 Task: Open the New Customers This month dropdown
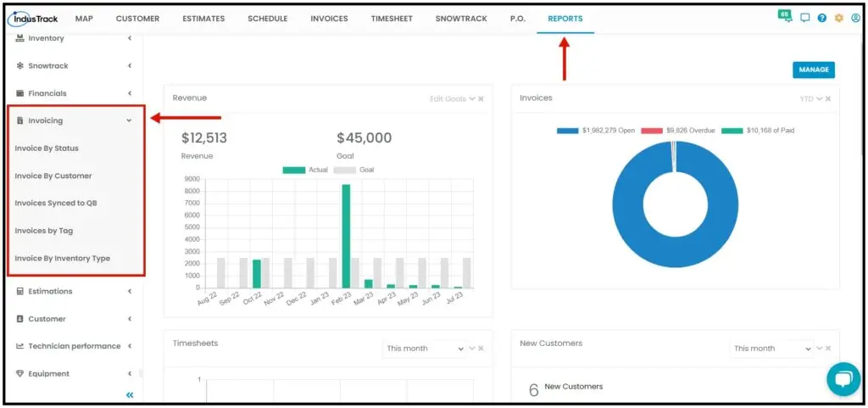pos(771,349)
